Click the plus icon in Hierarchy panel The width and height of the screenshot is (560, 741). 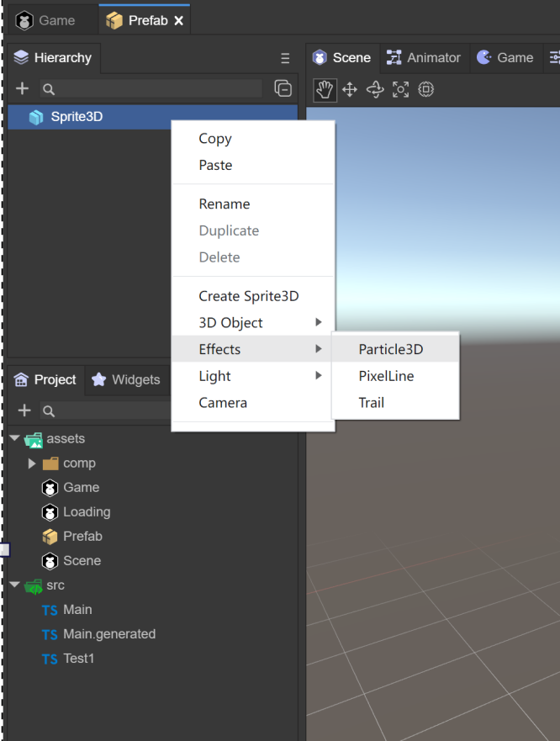click(23, 88)
